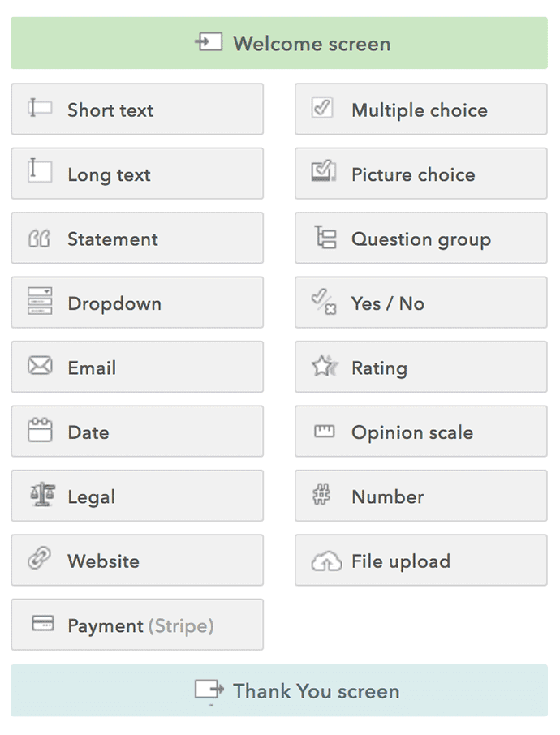Insert an Opinion scale question
The width and height of the screenshot is (560, 735).
click(x=420, y=432)
